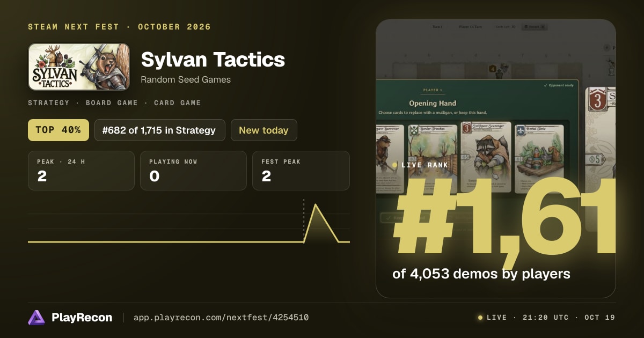
Task: Click the yellow LIVE status dot in footer
Action: point(480,318)
